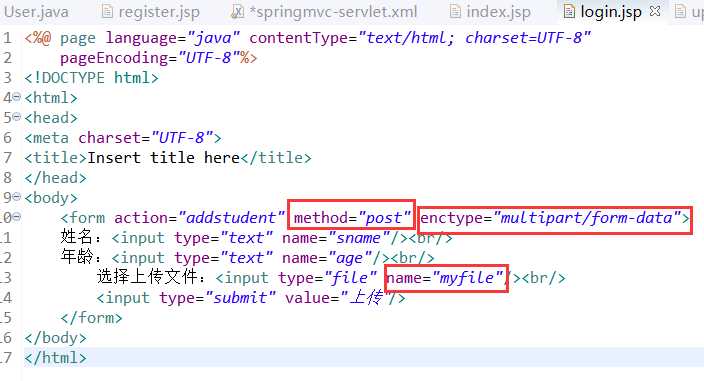This screenshot has height=381, width=704.
Task: Click the language="java" attribute
Action: pos(173,38)
